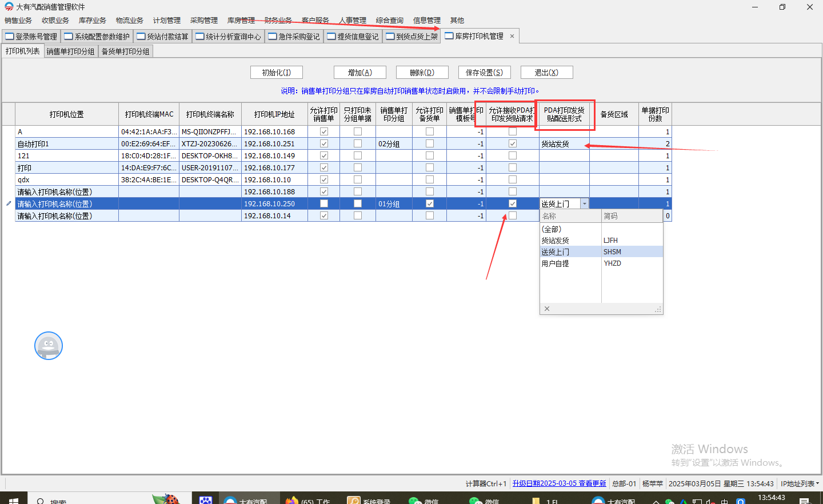Toggle 允许打印备货单 for printer A

click(430, 131)
